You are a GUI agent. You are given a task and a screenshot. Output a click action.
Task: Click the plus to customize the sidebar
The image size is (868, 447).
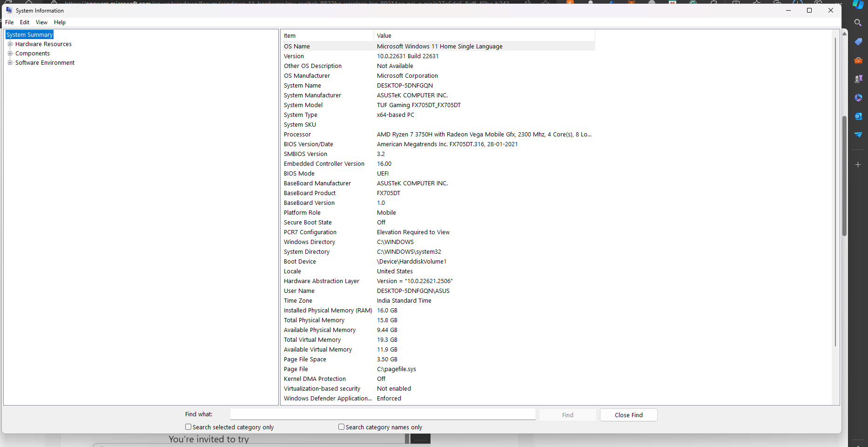859,164
